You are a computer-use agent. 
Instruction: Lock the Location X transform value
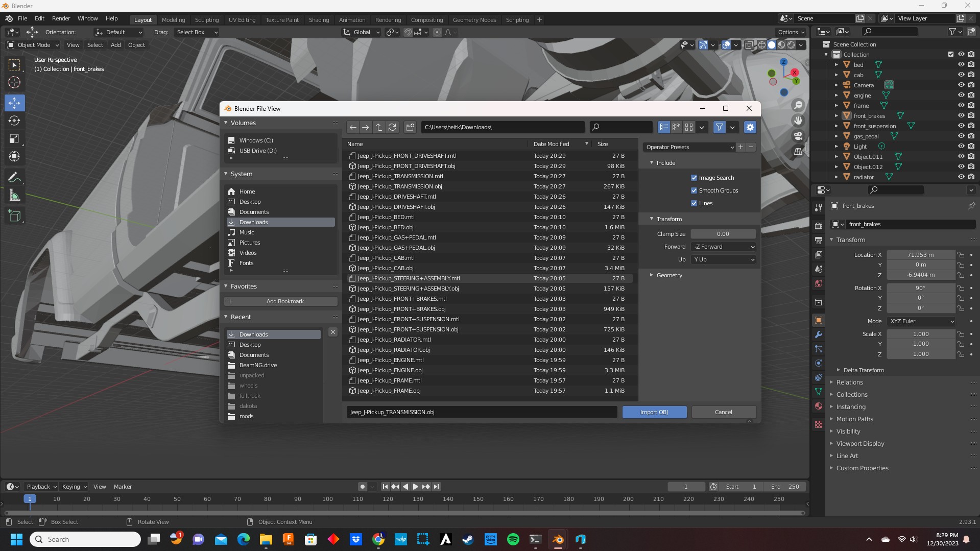coord(961,255)
